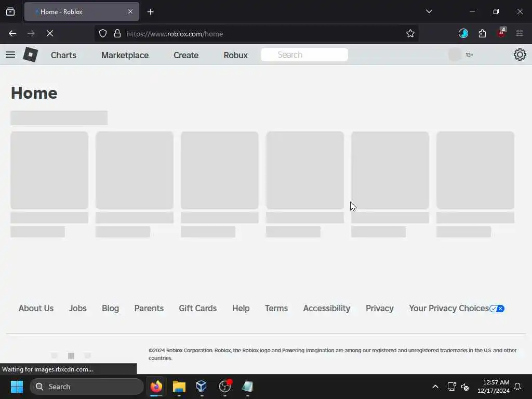Open the Gift Cards footer link
The height and width of the screenshot is (399, 532).
198,308
